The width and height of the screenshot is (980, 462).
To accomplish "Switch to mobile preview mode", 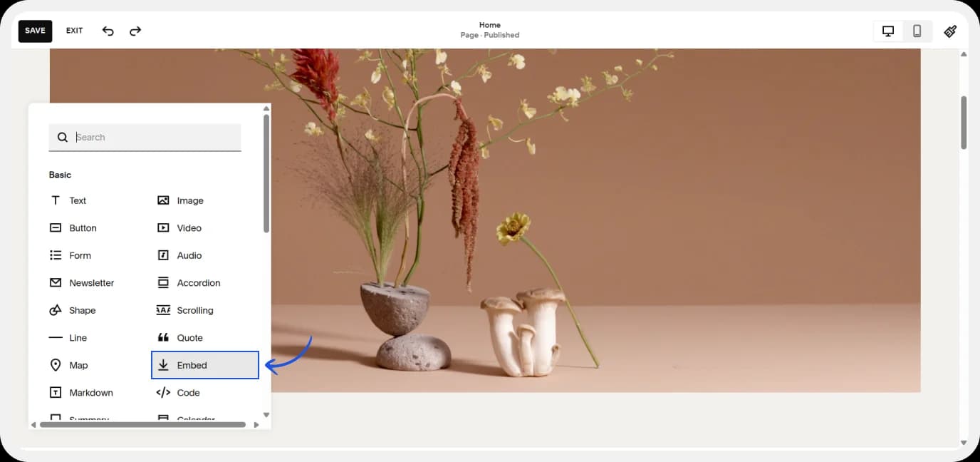I will coord(917,31).
